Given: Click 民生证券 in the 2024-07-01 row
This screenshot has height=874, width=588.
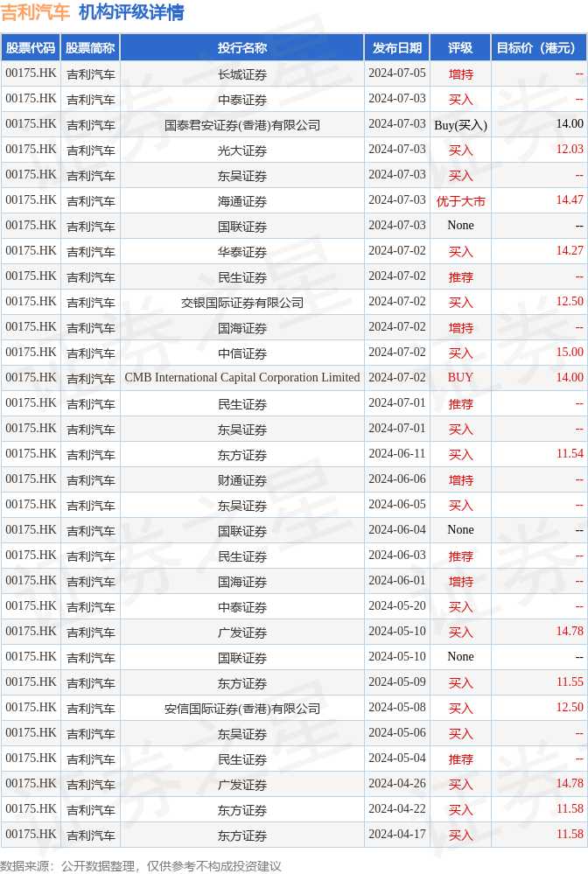Looking at the screenshot, I should [x=241, y=404].
